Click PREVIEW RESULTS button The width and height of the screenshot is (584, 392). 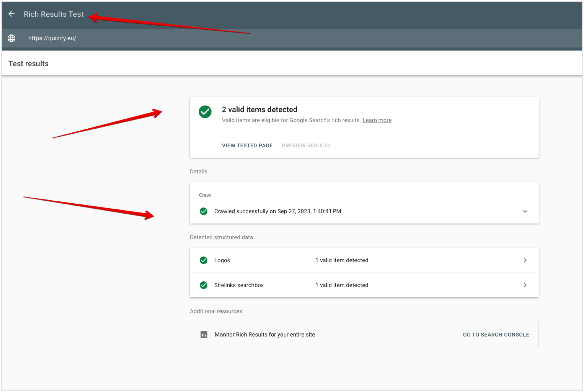coord(306,145)
